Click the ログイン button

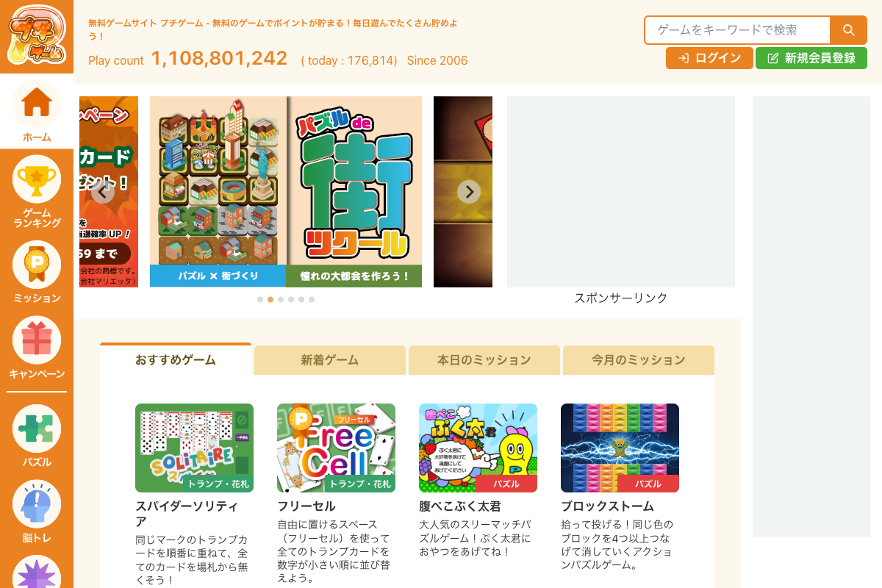coord(709,58)
